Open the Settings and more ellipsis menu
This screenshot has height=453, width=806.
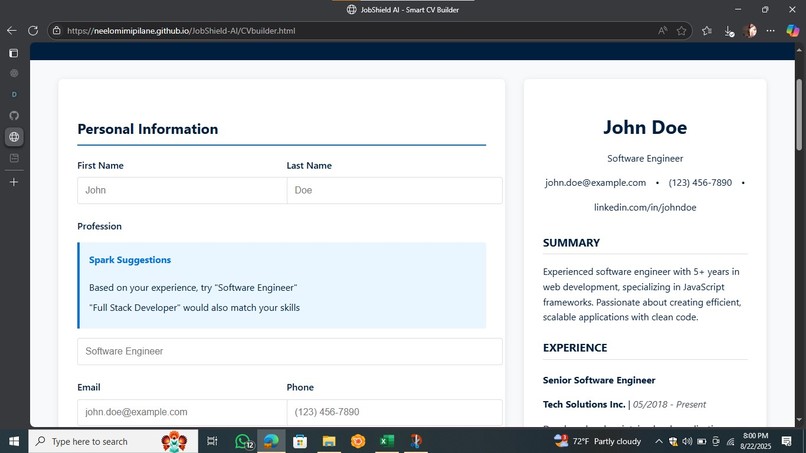(771, 31)
